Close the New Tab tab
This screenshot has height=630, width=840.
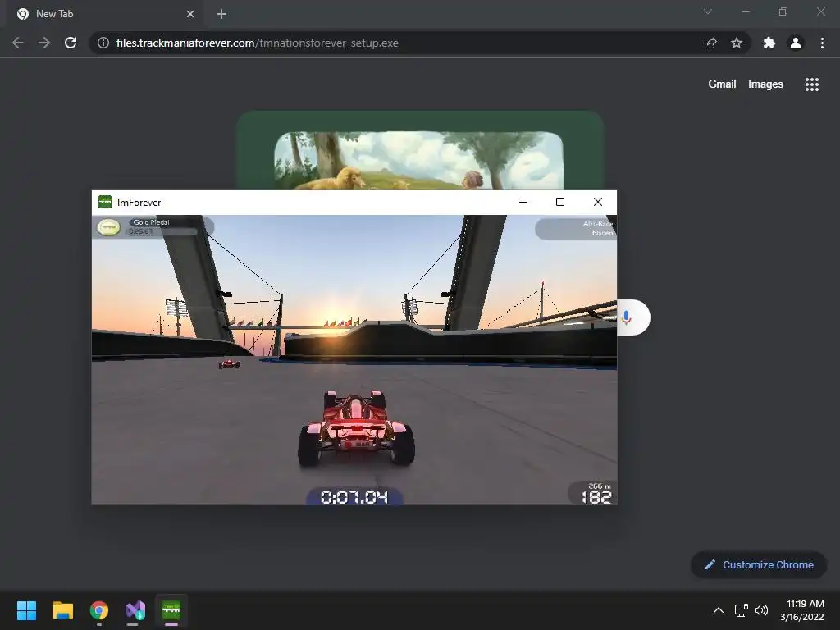(190, 14)
